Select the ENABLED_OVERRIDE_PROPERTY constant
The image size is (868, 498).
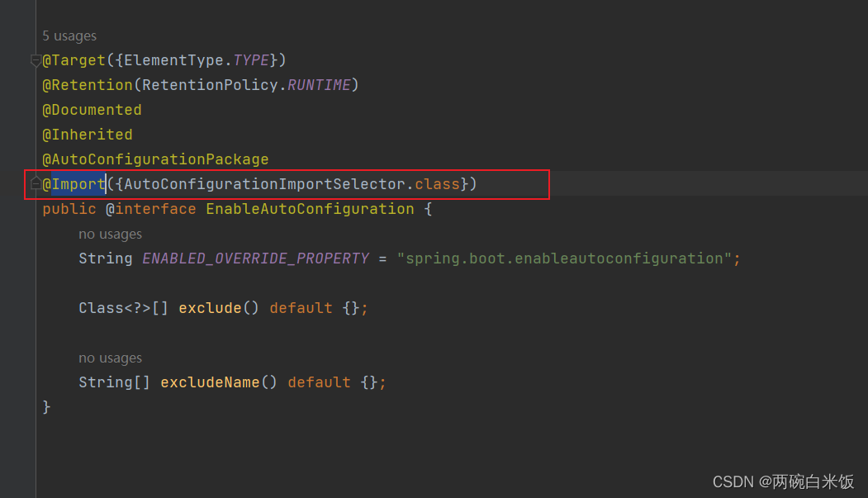point(256,258)
